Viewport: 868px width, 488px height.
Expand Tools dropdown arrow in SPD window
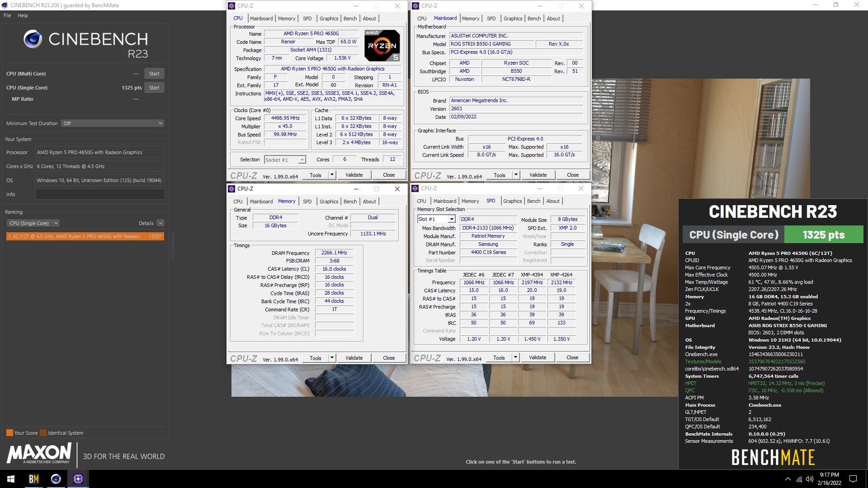point(515,357)
